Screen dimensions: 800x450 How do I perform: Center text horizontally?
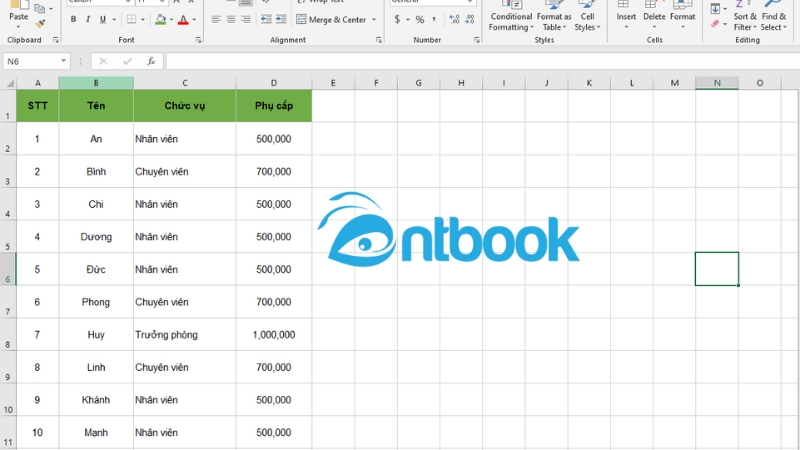pos(231,19)
